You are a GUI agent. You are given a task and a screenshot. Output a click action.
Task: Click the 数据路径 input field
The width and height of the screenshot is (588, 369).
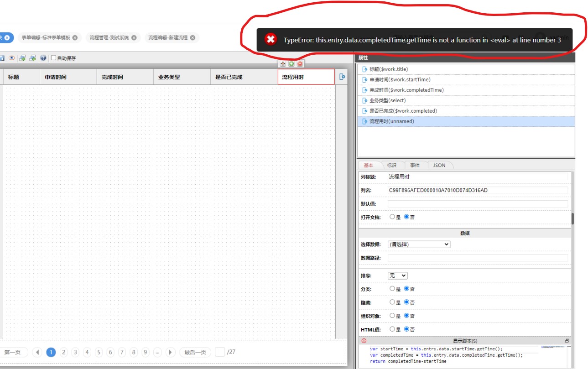click(478, 258)
